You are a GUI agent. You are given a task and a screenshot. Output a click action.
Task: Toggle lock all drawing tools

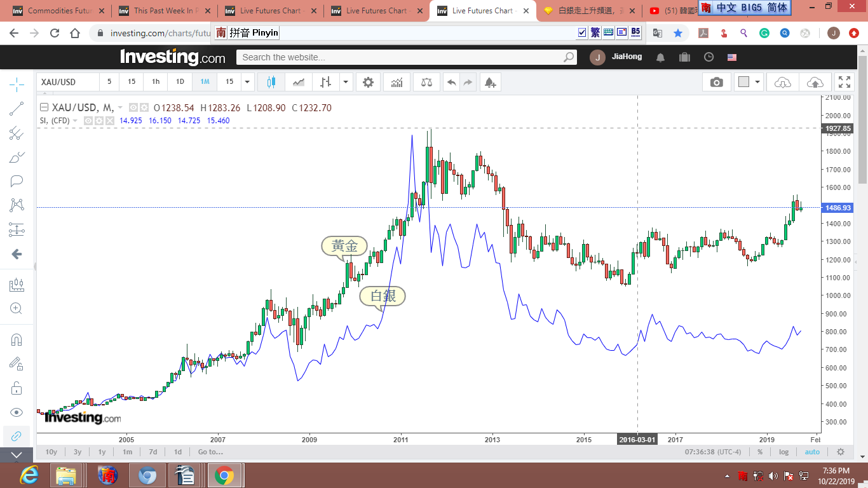coord(17,388)
